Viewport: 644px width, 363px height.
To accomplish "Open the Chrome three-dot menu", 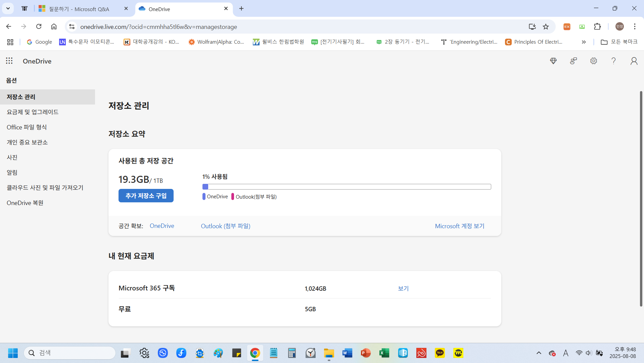I will click(635, 27).
